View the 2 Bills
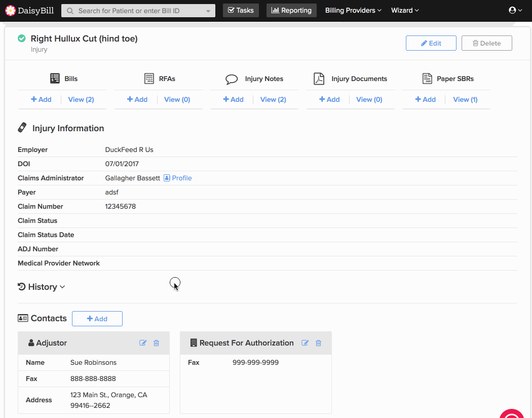 [81, 99]
